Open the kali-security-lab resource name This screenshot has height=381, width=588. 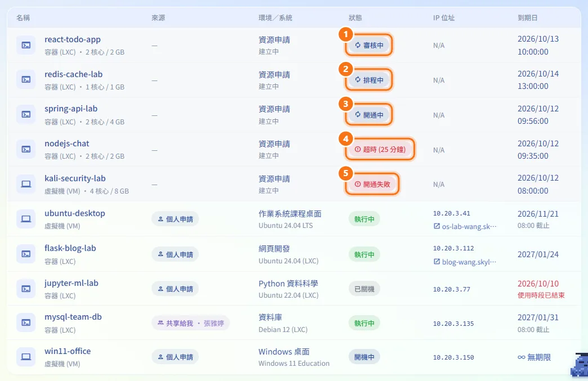point(75,178)
